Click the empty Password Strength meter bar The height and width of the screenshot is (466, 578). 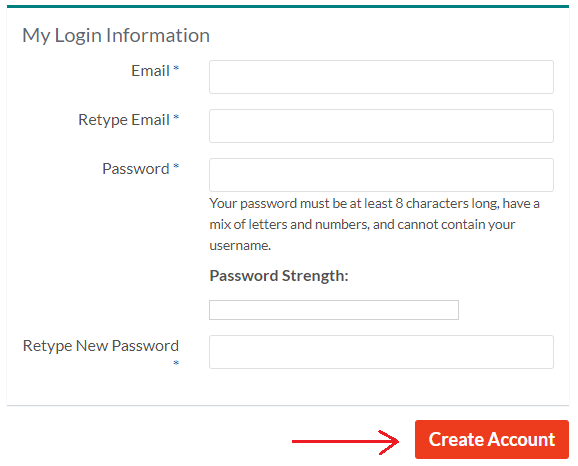334,310
